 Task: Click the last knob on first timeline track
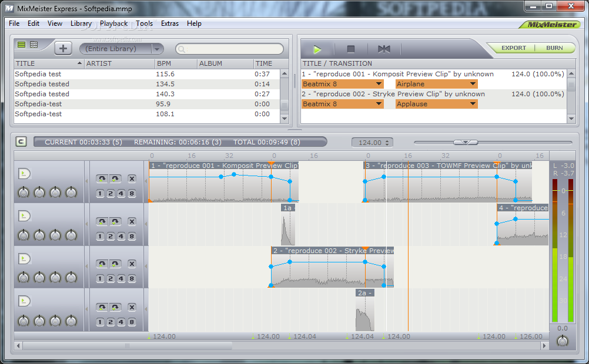pos(71,193)
